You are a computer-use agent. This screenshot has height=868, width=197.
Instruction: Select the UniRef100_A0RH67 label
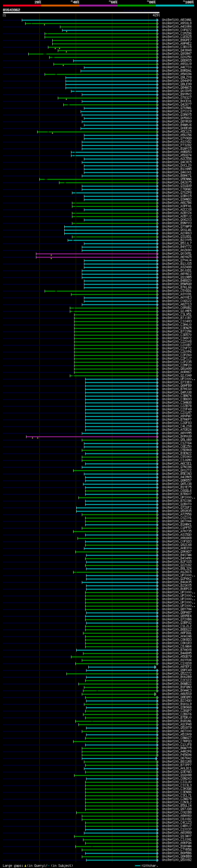pyautogui.click(x=177, y=372)
